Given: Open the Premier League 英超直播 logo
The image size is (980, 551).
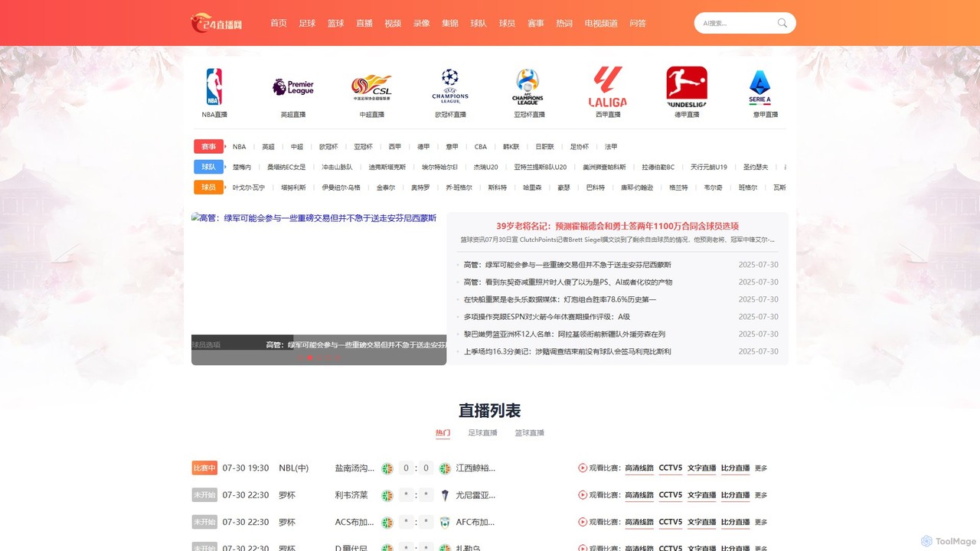Looking at the screenshot, I should coord(293,86).
